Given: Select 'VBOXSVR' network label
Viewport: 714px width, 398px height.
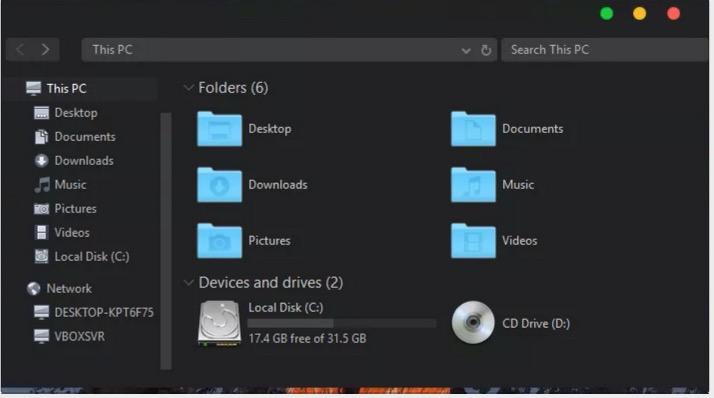Looking at the screenshot, I should point(80,337).
